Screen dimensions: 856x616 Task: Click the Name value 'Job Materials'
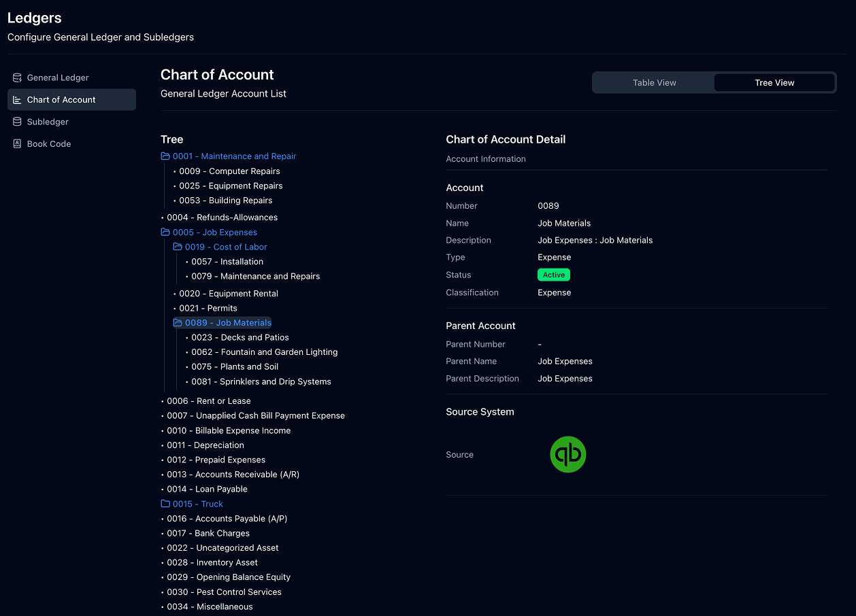point(564,223)
